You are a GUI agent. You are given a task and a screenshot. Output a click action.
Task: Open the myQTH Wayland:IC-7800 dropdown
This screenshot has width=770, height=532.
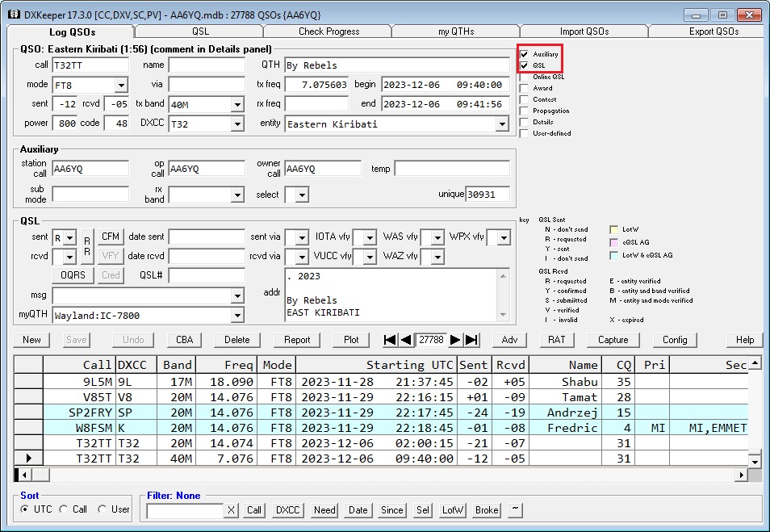237,316
